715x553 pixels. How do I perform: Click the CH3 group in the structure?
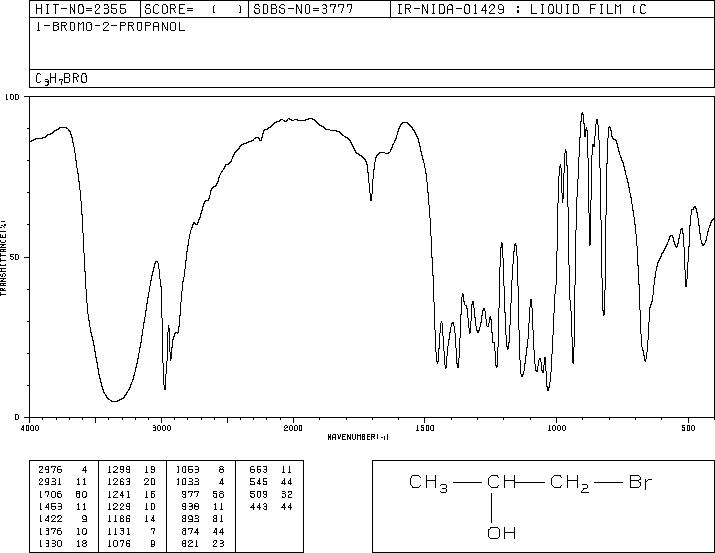tap(428, 483)
